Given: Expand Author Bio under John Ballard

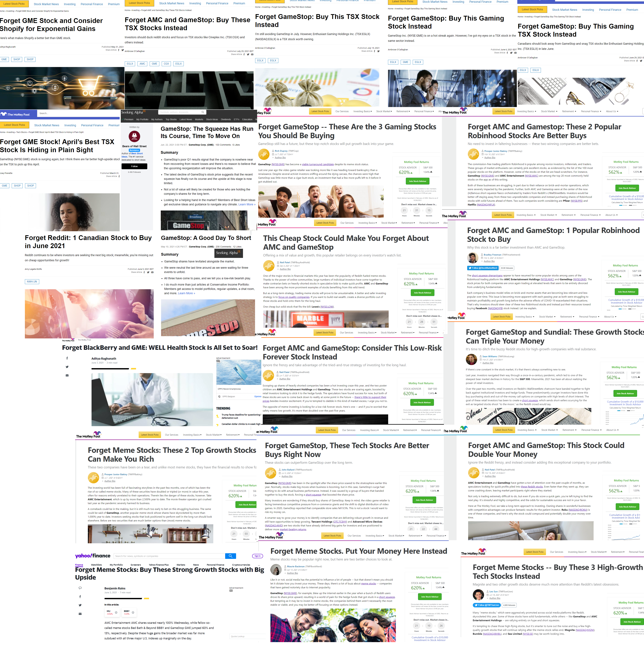Looking at the screenshot, I should point(287,476).
